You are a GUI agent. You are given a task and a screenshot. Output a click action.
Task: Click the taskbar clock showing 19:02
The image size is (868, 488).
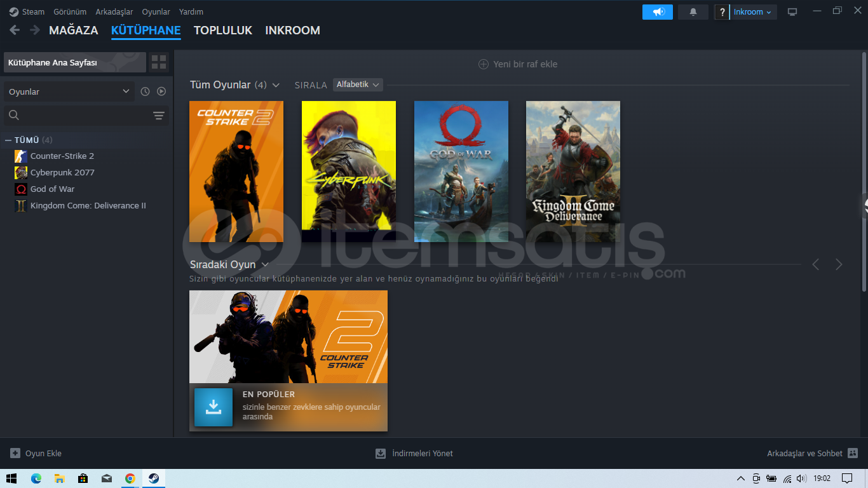[x=822, y=478]
